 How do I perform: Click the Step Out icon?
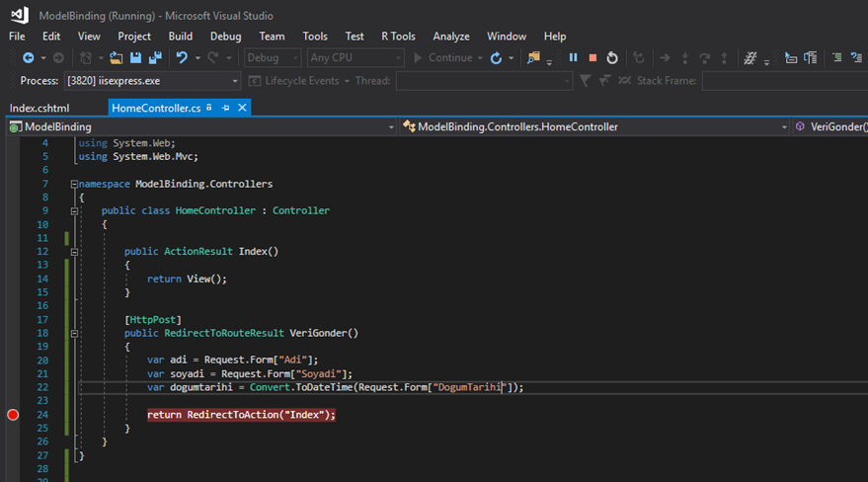point(724,57)
